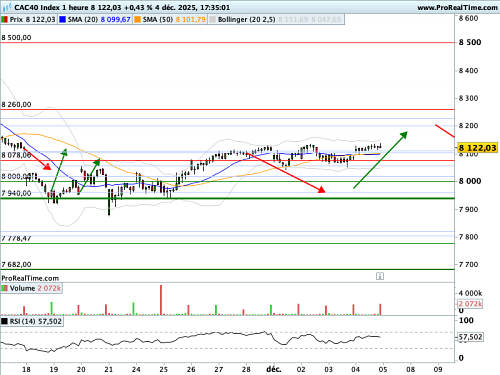Click the 8 400 price axis value
This screenshot has height=375, width=500.
(x=468, y=71)
